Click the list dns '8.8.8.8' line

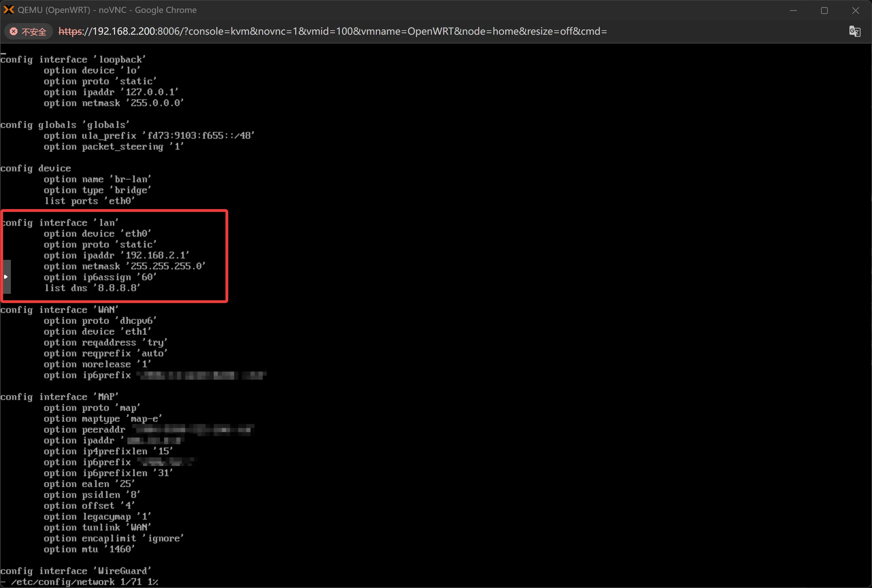(x=92, y=288)
